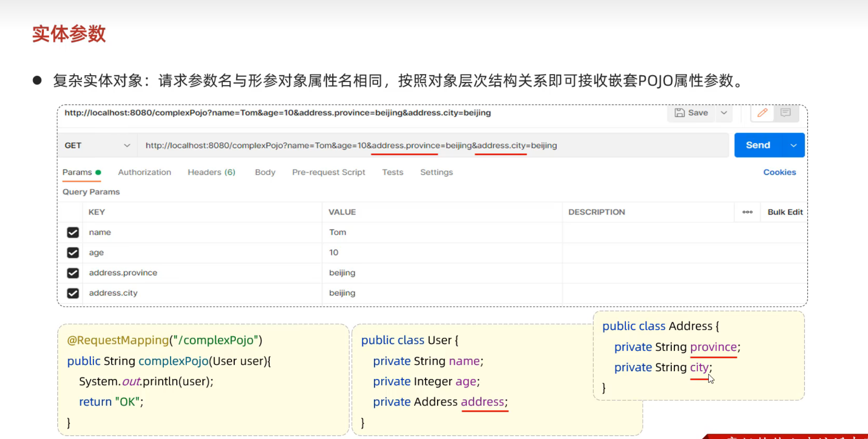Click the comment bubble icon
The image size is (868, 439).
point(785,113)
